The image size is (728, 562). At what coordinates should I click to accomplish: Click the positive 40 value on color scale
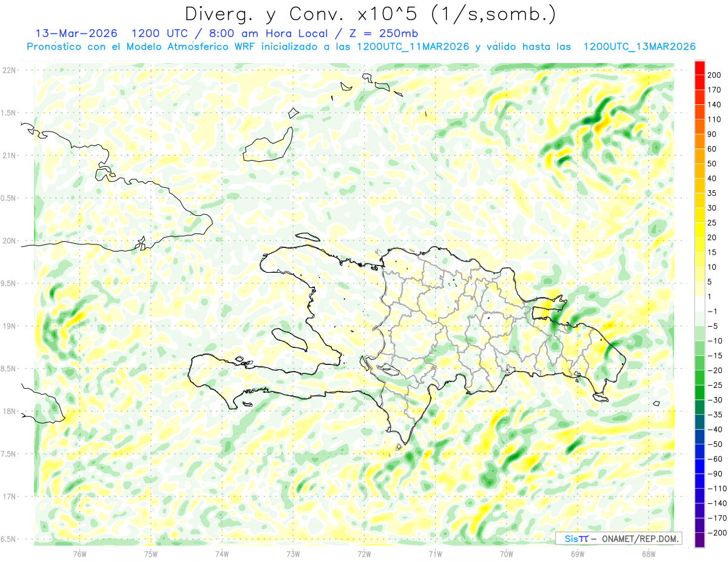pos(712,178)
